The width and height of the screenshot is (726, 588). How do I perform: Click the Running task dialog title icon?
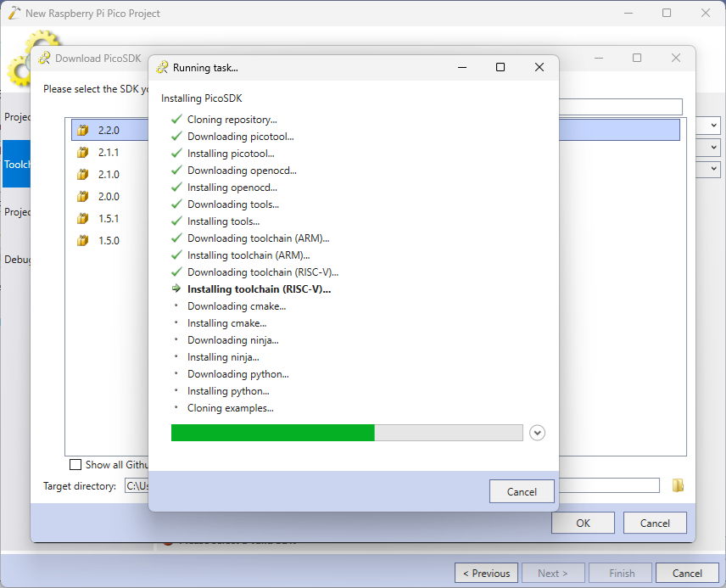162,68
